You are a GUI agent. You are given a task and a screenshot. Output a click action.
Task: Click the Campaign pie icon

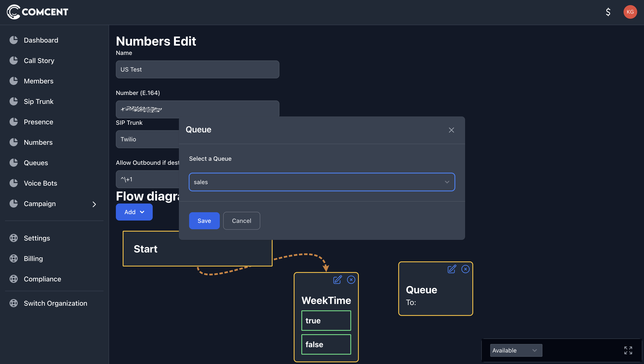pyautogui.click(x=13, y=204)
